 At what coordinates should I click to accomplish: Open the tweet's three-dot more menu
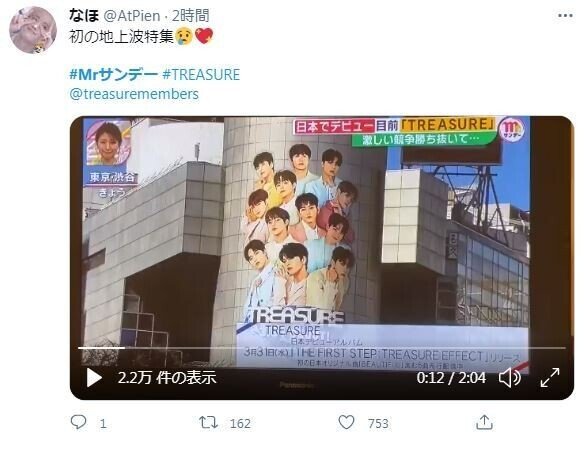[565, 16]
